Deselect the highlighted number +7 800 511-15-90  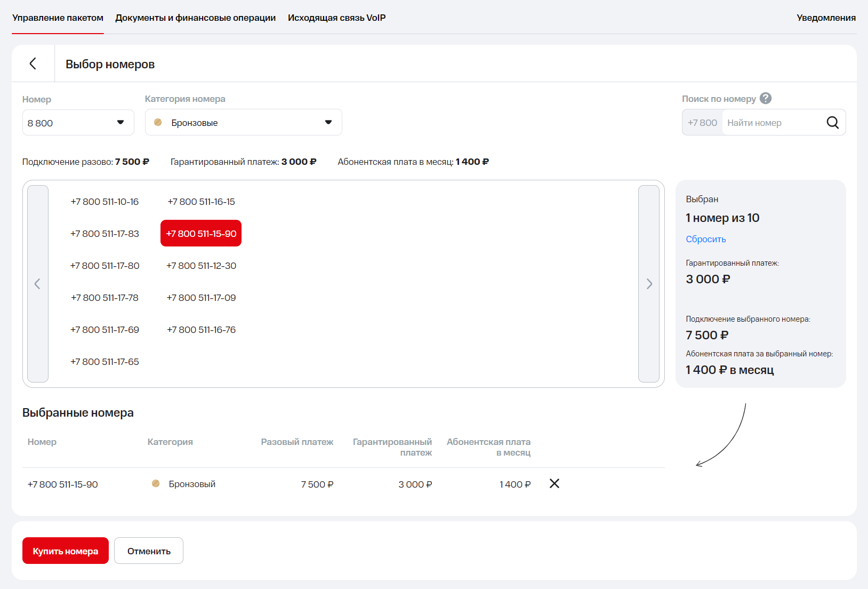pos(201,234)
